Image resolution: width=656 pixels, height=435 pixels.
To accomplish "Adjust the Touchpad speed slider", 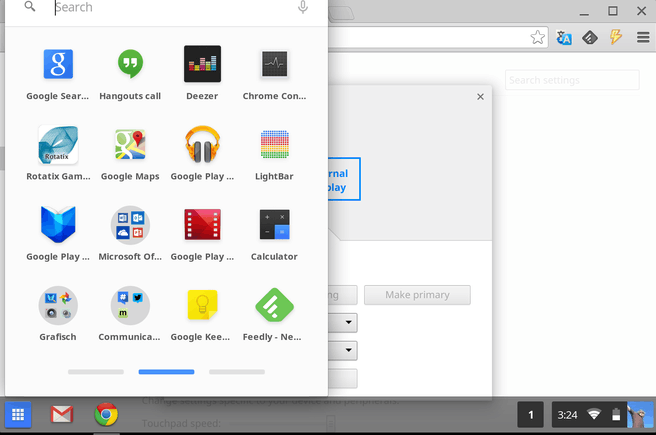I will click(331, 424).
